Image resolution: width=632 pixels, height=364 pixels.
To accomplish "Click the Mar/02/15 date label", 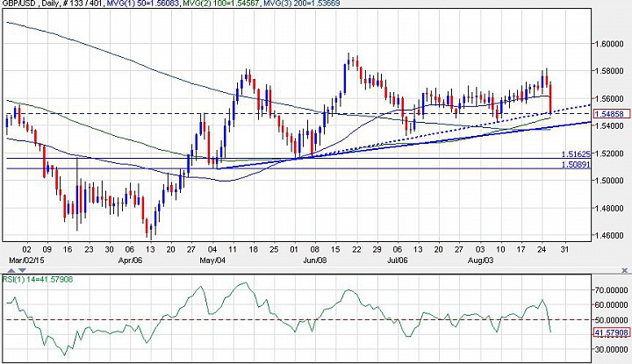I will click(x=27, y=261).
